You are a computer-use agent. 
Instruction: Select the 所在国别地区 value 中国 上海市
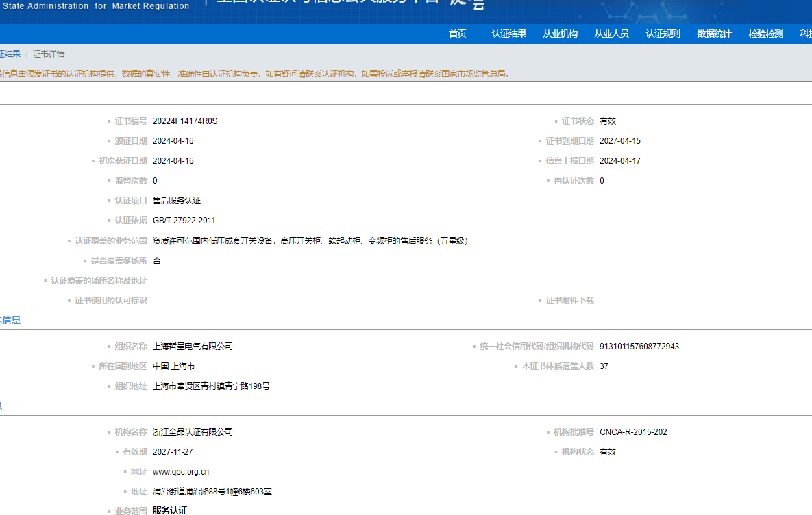tap(173, 366)
